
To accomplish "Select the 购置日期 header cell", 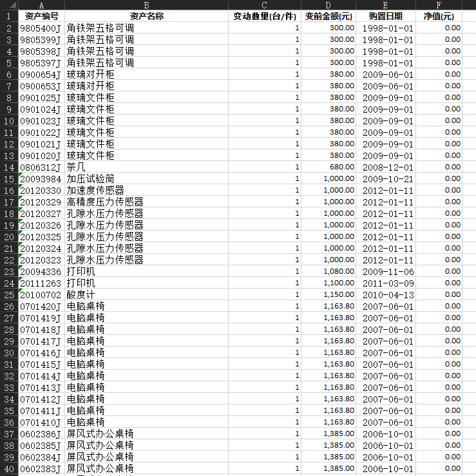I will 386,16.
